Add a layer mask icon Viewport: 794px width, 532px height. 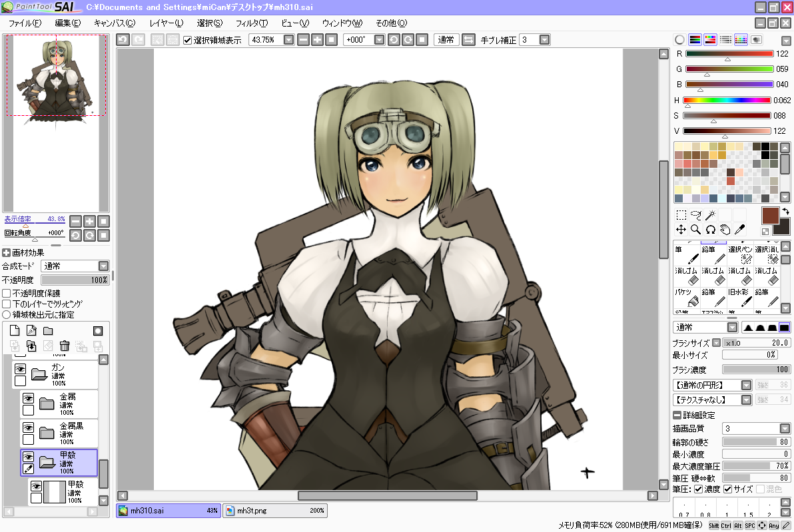click(98, 330)
